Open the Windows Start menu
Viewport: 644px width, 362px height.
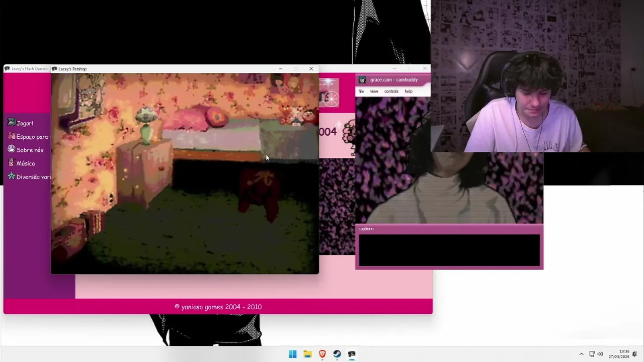293,354
